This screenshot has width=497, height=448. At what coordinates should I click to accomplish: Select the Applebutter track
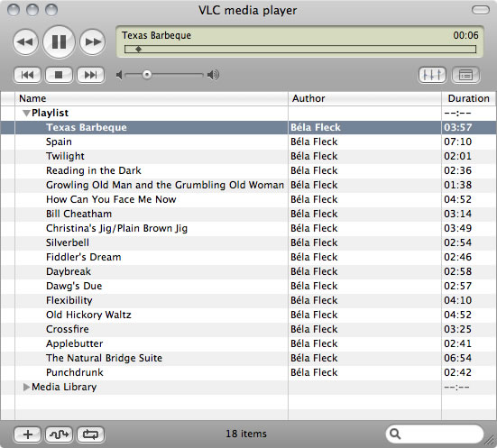point(75,343)
